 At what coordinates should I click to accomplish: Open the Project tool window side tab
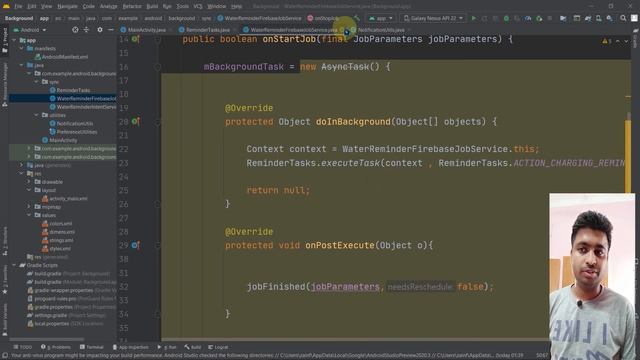coord(5,40)
